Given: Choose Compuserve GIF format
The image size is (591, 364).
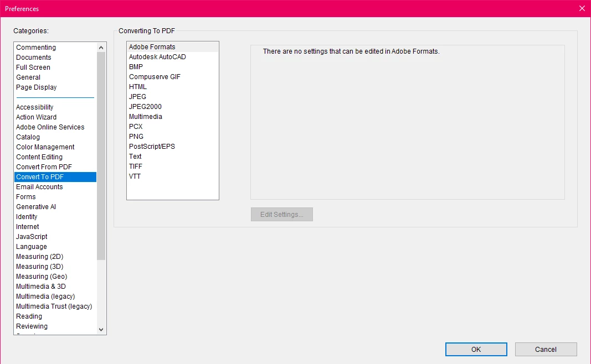Looking at the screenshot, I should click(173, 77).
